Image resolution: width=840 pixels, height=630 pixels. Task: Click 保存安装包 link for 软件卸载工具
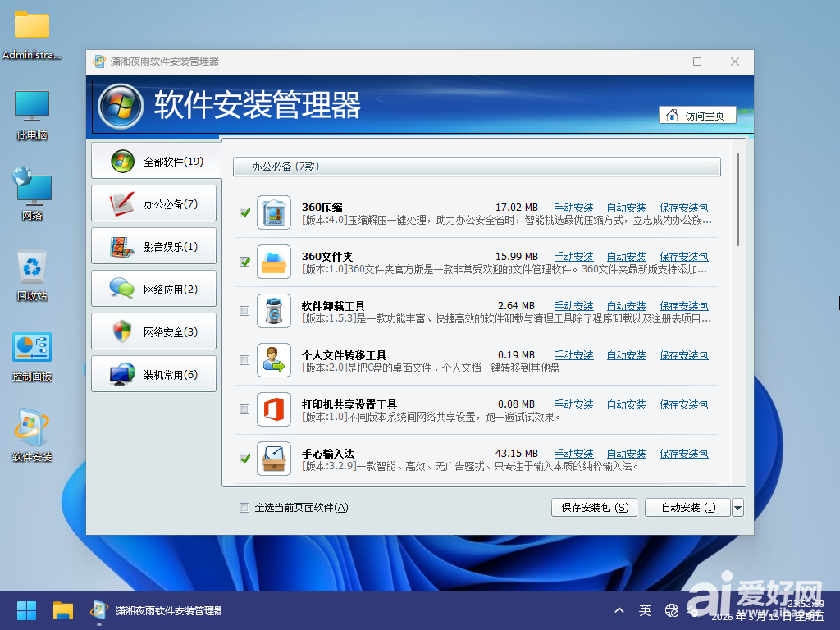pos(683,307)
